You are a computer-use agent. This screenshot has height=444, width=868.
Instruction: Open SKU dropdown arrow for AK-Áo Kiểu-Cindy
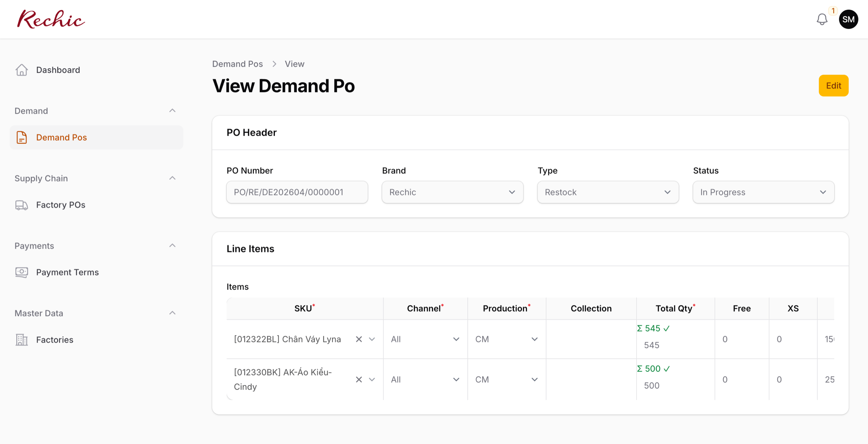[372, 379]
